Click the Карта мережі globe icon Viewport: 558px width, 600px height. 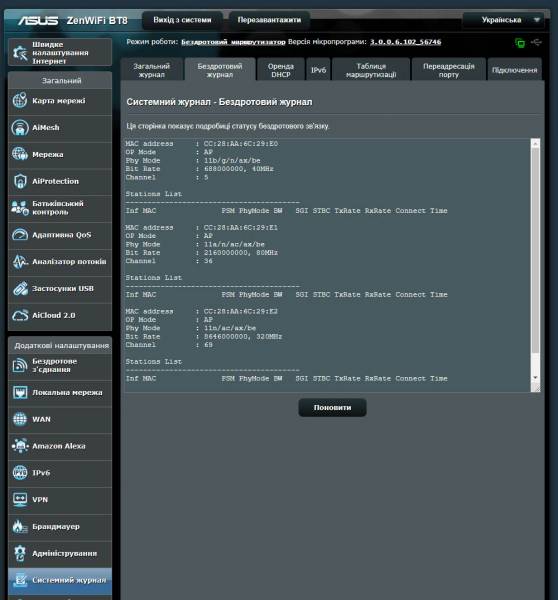[x=20, y=101]
